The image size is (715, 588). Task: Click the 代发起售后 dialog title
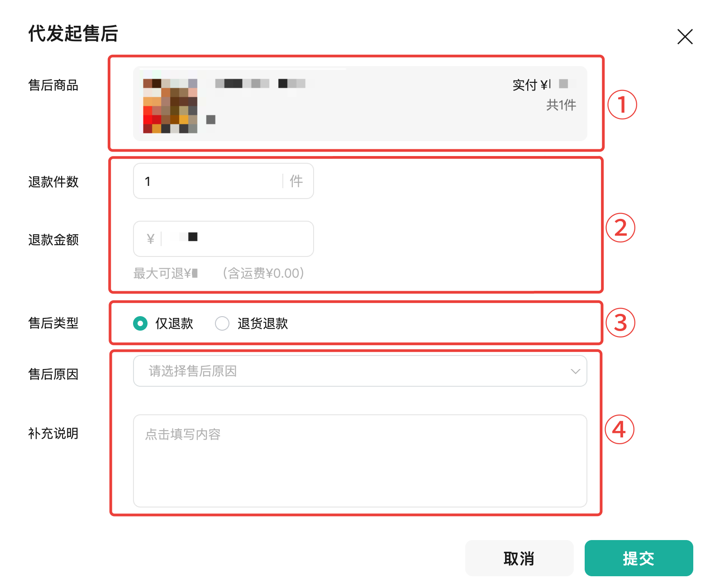point(72,33)
